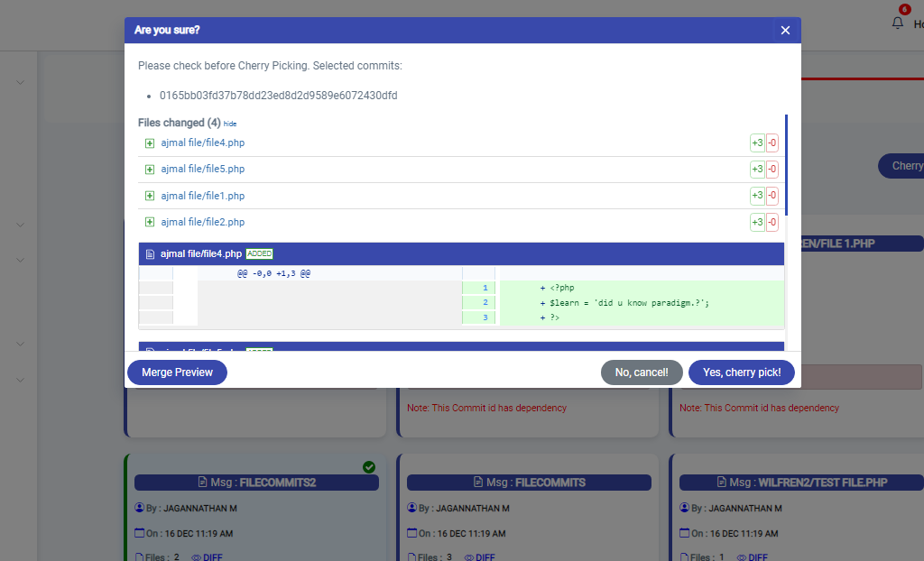Expand the topmost sidebar chevron

(20, 83)
